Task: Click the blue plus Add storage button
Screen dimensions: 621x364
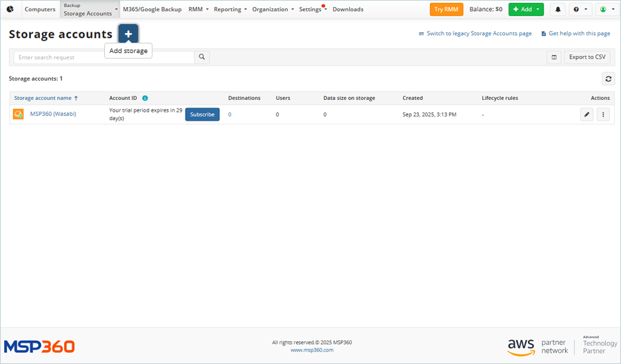Action: click(x=128, y=34)
